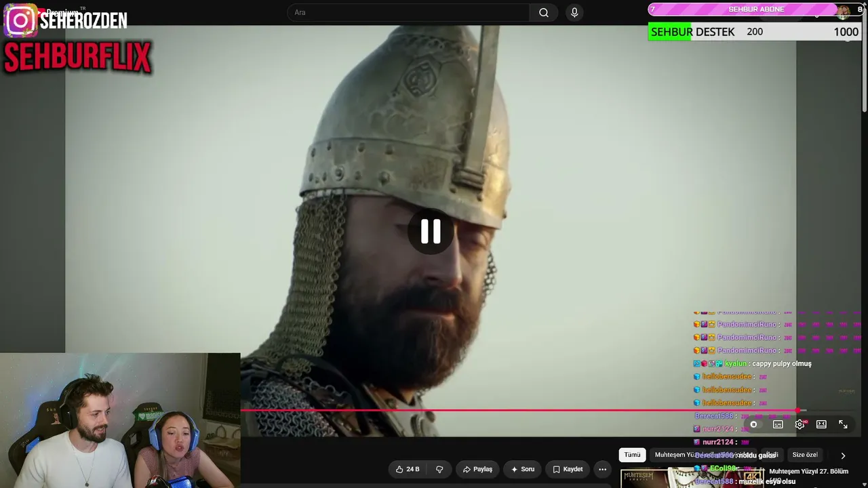Click the "cappy pulpy olmuş" chat message

tap(782, 364)
